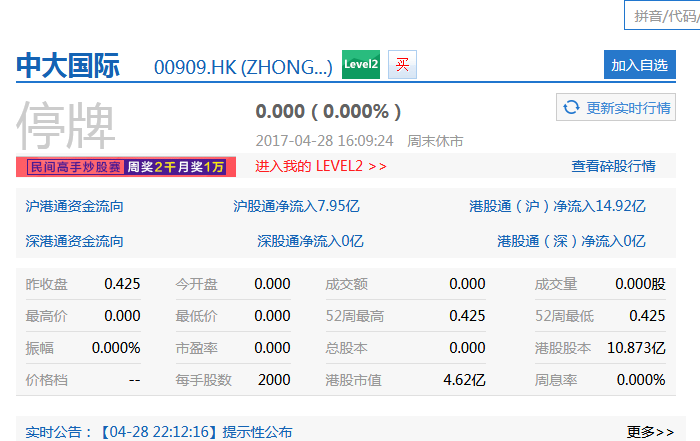This screenshot has width=700, height=441.
Task: Open 深港通资金流向 link
Action: coord(74,241)
